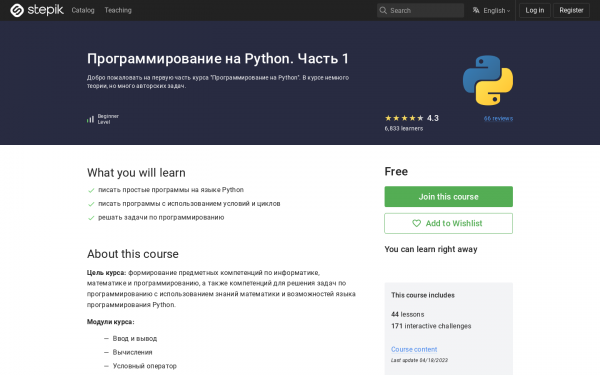
Task: Open the Catalog menu item
Action: pos(83,10)
